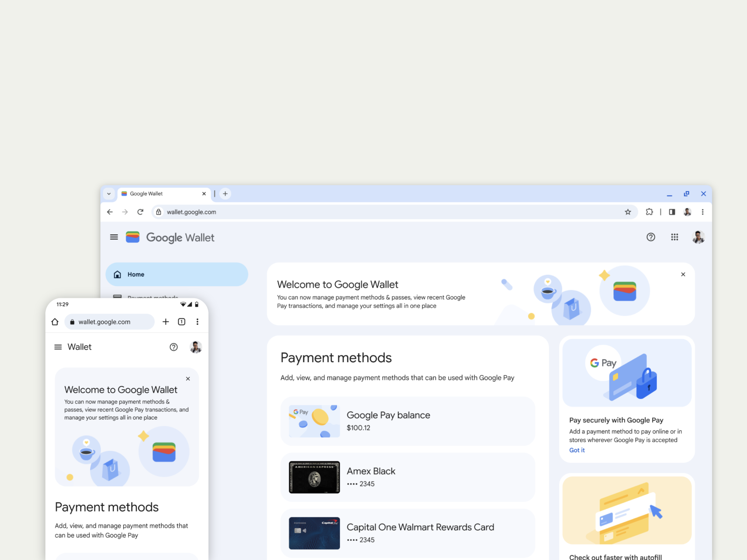Image resolution: width=747 pixels, height=560 pixels.
Task: Open the mobile browser three-dot overflow menu
Action: click(197, 322)
